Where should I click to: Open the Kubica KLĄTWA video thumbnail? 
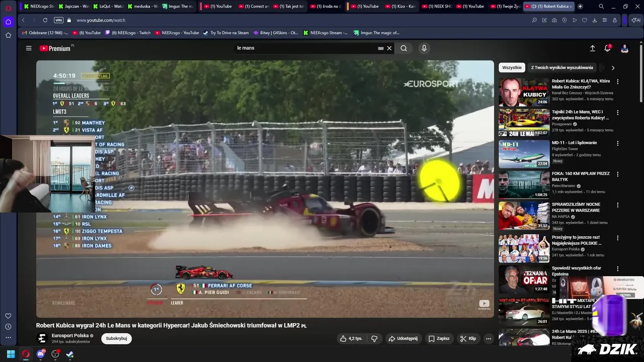point(524,92)
